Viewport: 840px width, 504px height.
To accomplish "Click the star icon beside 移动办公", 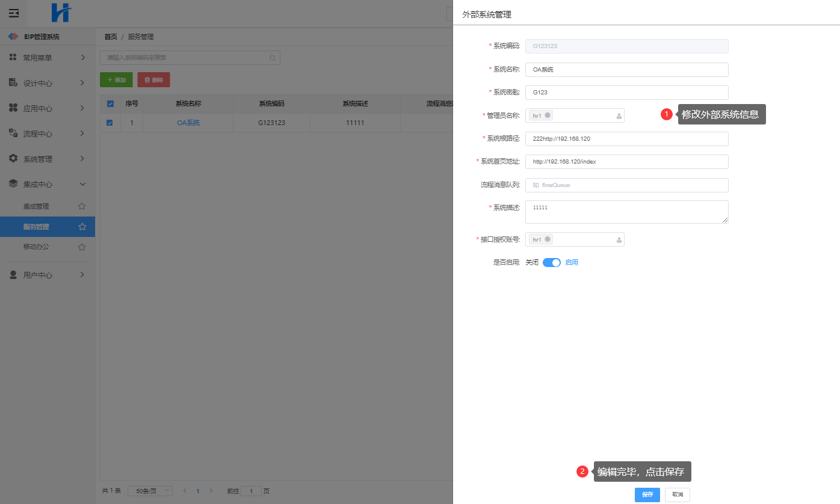I will [82, 247].
